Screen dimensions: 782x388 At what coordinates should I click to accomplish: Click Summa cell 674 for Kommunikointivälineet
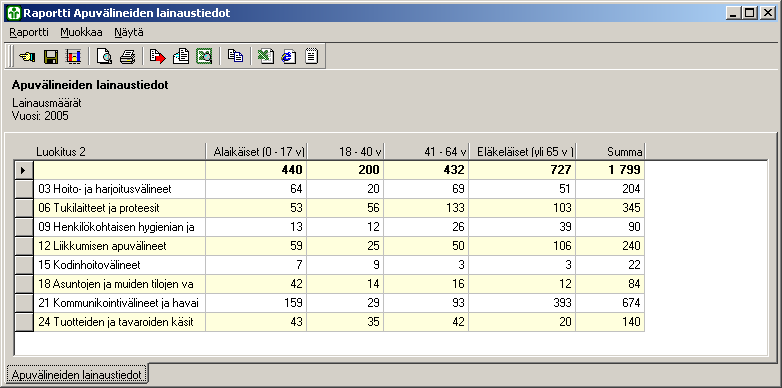tap(610, 303)
